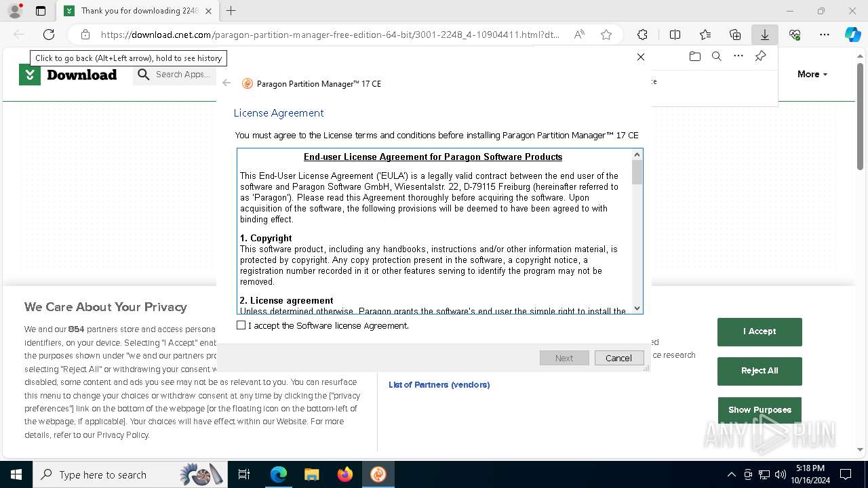Open Collections icon
This screenshot has height=488, width=868.
click(x=735, y=35)
